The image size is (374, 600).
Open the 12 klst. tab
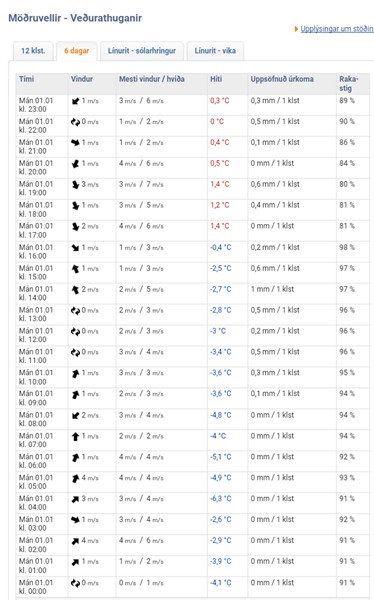(x=33, y=51)
